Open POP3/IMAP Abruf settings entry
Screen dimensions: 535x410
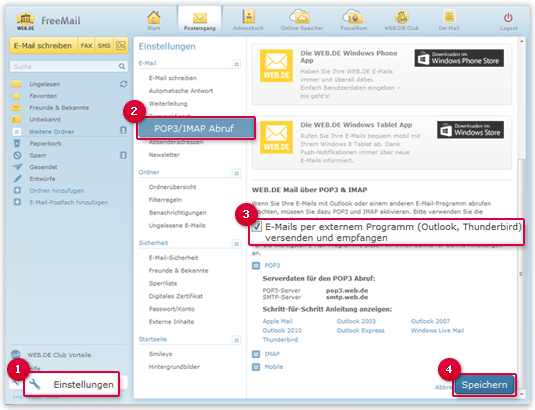click(196, 129)
